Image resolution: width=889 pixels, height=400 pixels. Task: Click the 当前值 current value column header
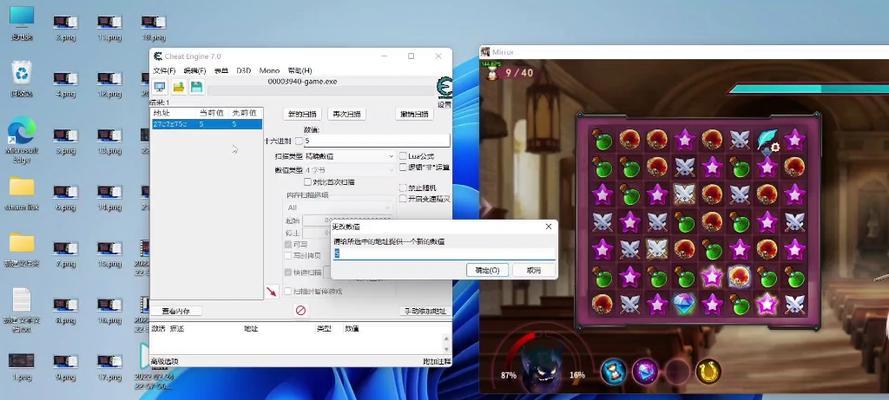(x=213, y=113)
